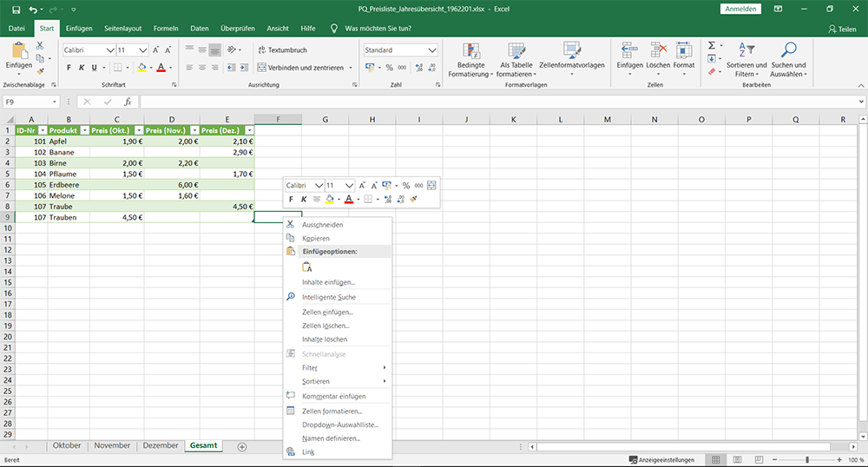This screenshot has height=467, width=868.
Task: Toggle bold in the ribbon
Action: (69, 68)
